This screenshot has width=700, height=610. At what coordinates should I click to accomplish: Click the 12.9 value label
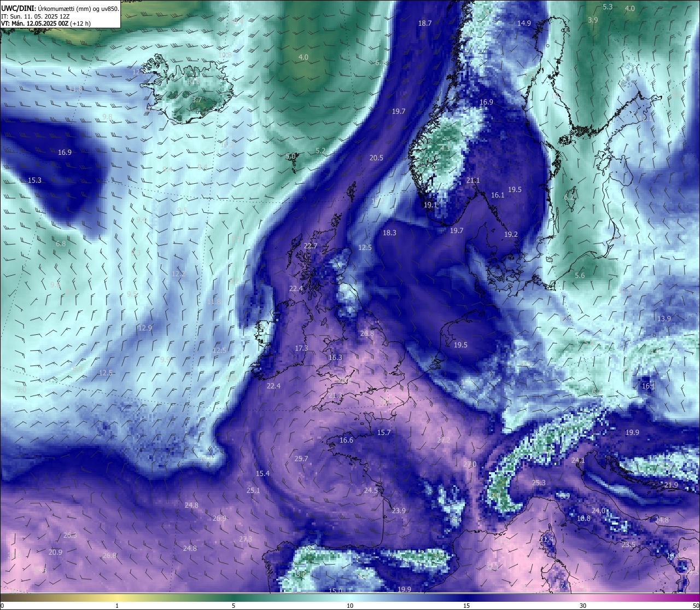(x=145, y=328)
